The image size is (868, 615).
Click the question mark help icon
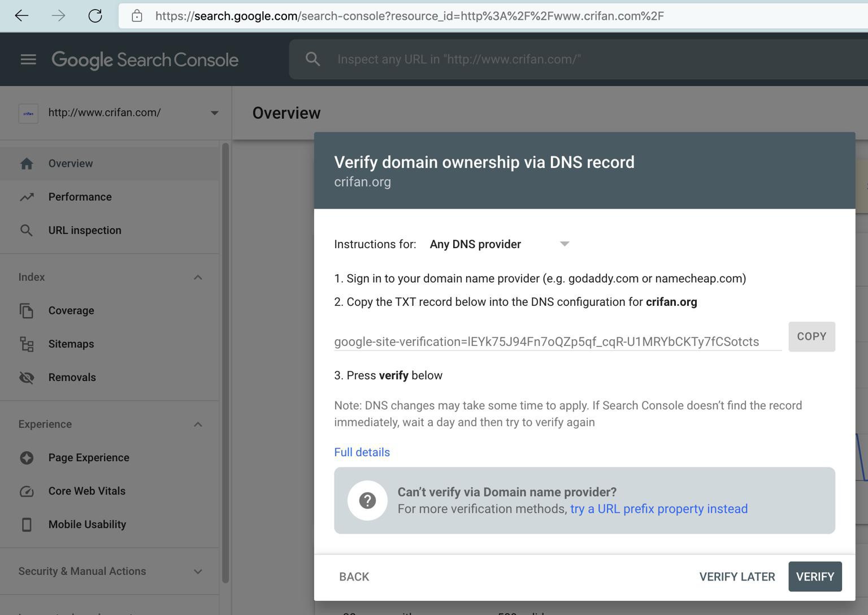367,500
